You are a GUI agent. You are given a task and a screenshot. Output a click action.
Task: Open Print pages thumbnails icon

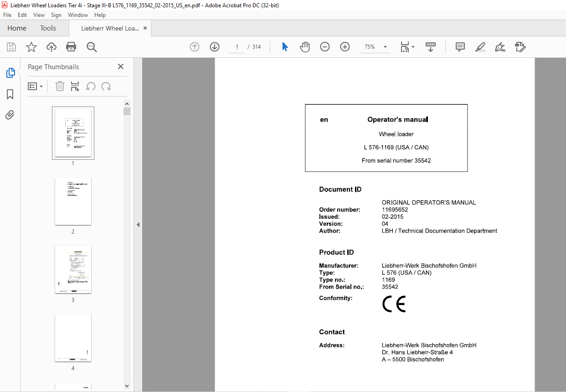point(75,86)
